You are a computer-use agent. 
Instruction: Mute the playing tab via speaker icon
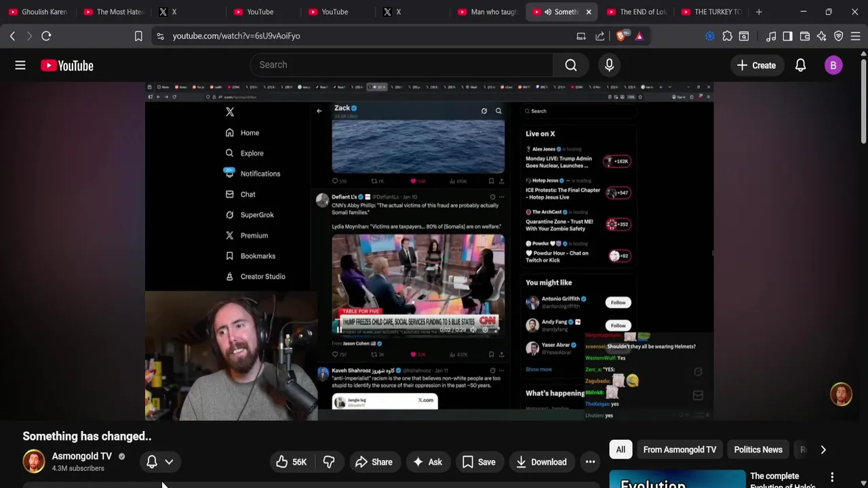point(548,12)
